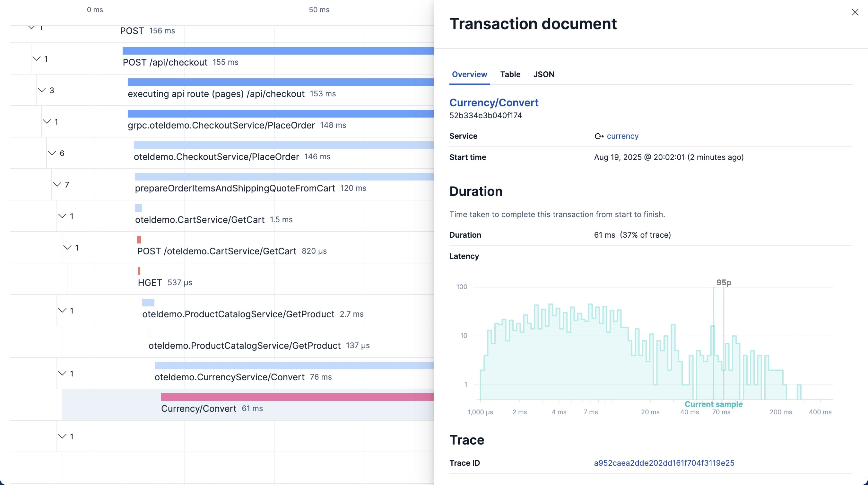Collapse grpc.oteldemo.CheckoutService/PlaceOrder row chevron
Screen dimensions: 868x485
pos(47,121)
